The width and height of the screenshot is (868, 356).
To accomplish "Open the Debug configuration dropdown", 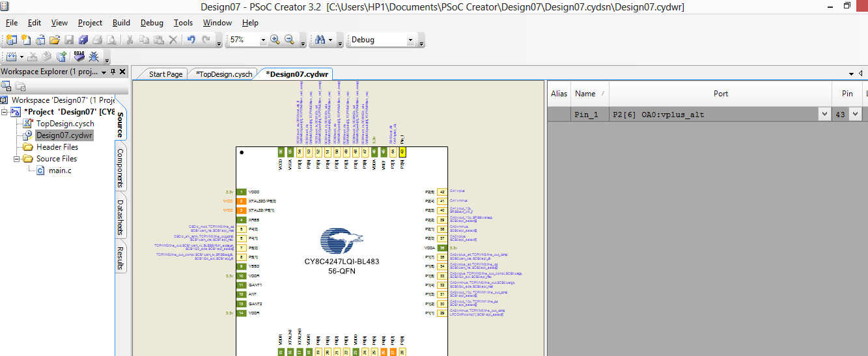I will coord(410,40).
